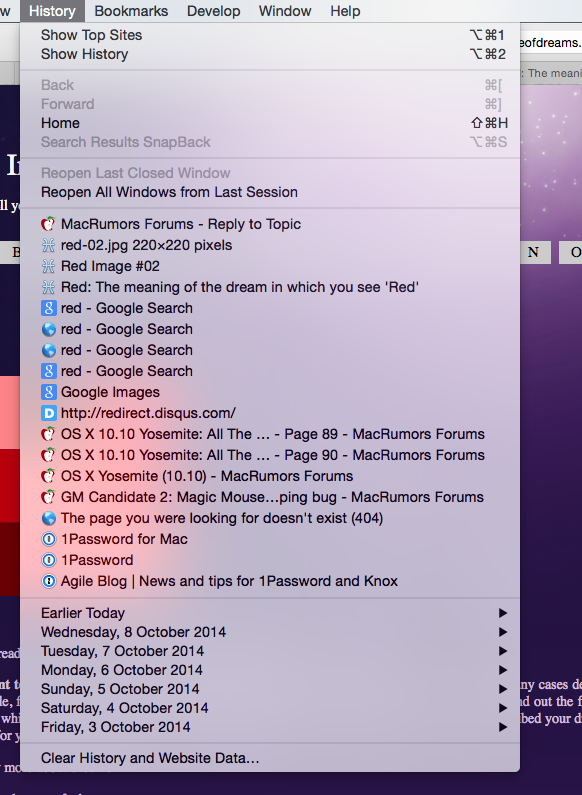Click the favicon beside Red Image #02
This screenshot has height=795, width=582.
coord(48,266)
